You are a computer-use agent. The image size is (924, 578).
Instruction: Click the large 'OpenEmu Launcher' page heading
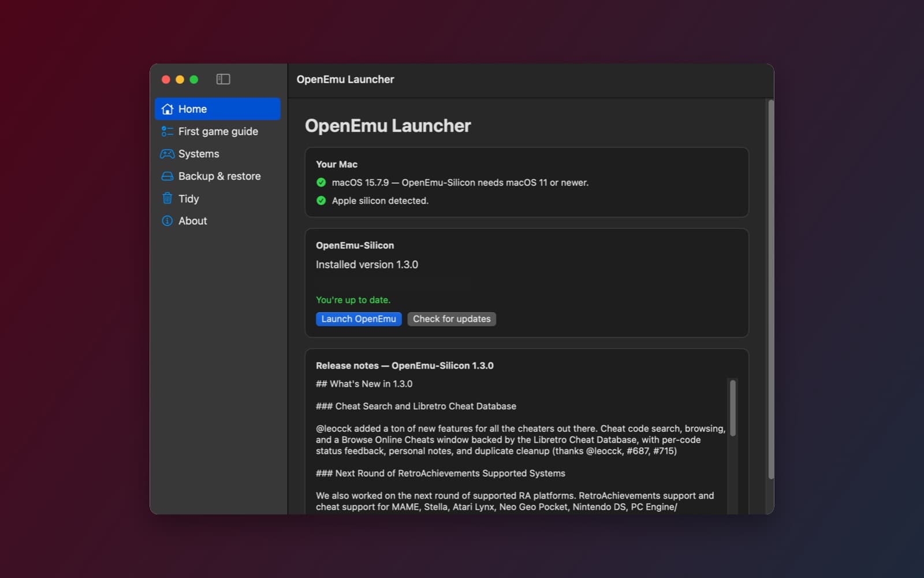pos(388,126)
